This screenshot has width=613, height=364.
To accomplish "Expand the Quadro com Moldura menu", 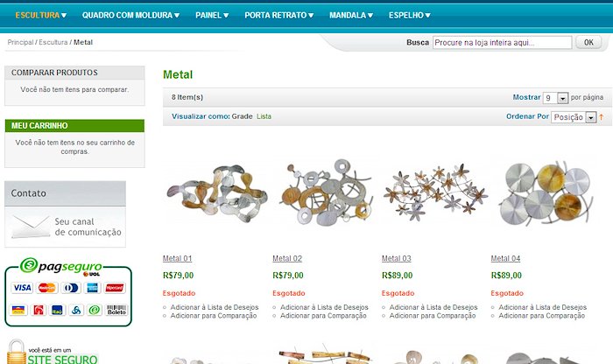I will tap(130, 15).
